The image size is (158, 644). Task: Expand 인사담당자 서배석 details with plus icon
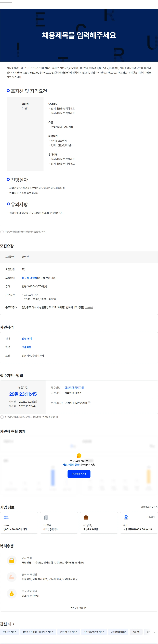[x=89, y=403]
